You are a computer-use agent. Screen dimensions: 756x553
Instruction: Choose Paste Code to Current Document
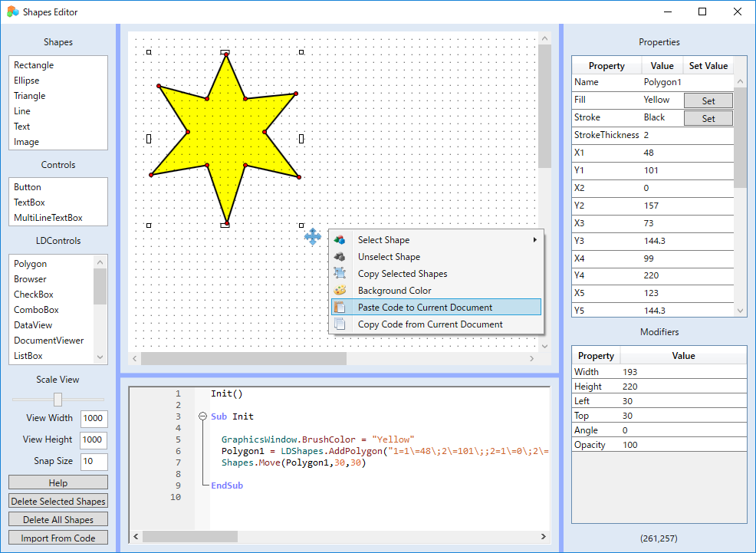[x=425, y=308]
